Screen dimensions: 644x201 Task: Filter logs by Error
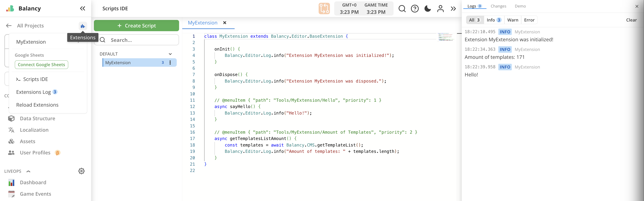(529, 20)
